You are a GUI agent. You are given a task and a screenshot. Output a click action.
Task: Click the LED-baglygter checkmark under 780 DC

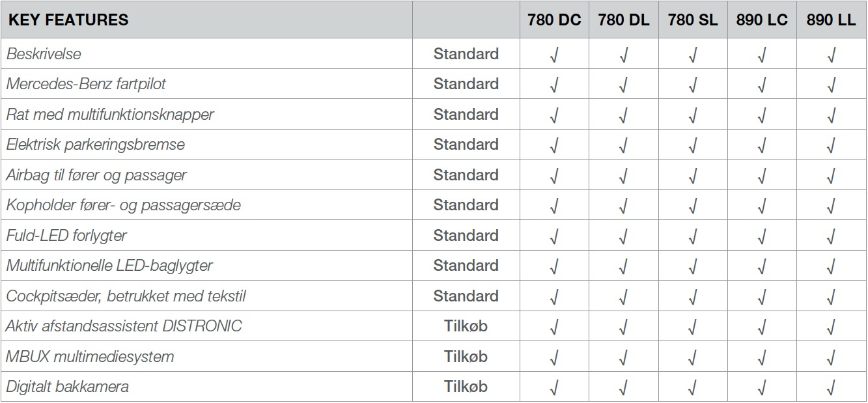554,267
